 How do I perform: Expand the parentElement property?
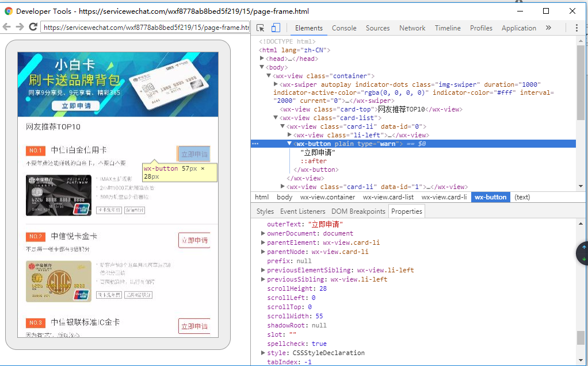pos(264,242)
